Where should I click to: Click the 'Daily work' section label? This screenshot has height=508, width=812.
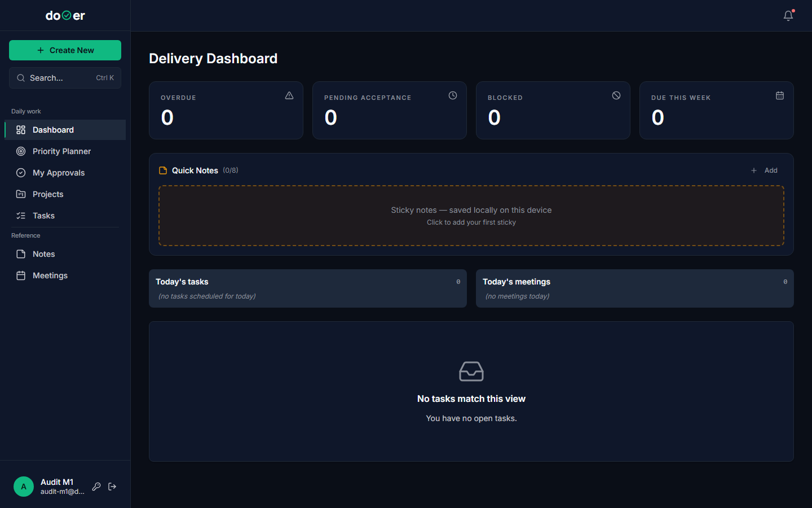tap(26, 111)
